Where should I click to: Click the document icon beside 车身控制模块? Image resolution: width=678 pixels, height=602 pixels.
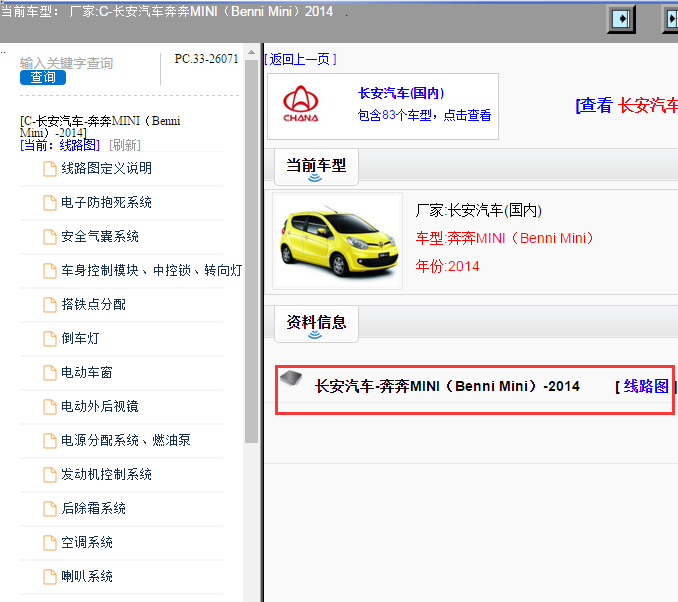50,271
